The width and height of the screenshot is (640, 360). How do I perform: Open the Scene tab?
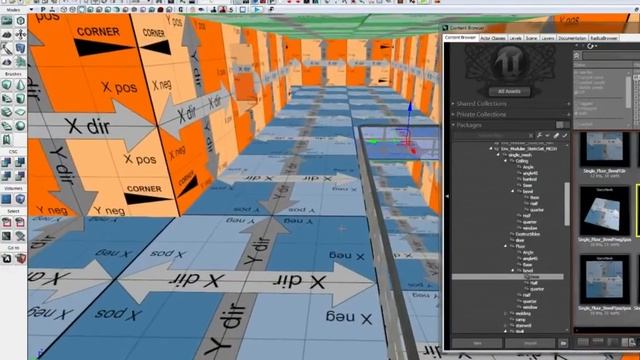point(531,38)
